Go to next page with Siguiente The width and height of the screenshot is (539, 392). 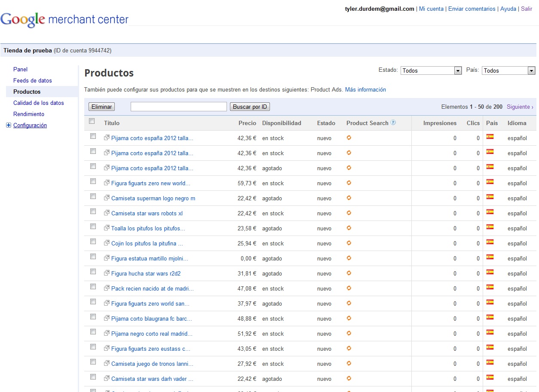[x=520, y=107]
